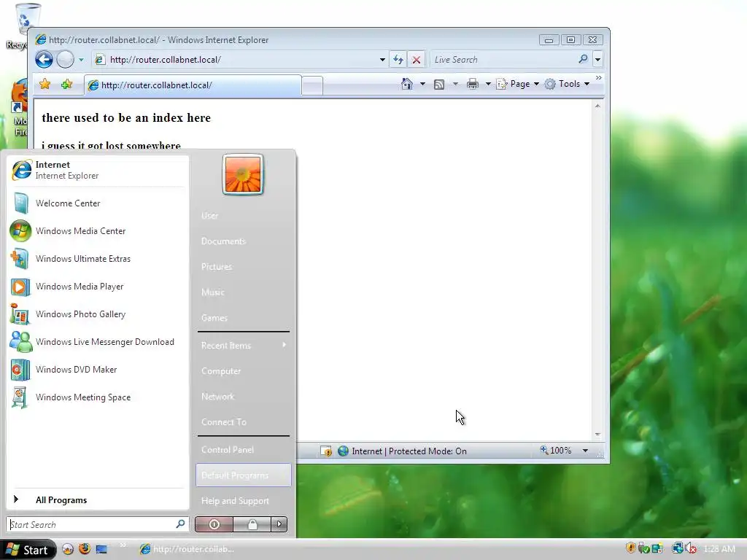
Task: Expand the toolbar overflow chevron
Action: [598, 77]
